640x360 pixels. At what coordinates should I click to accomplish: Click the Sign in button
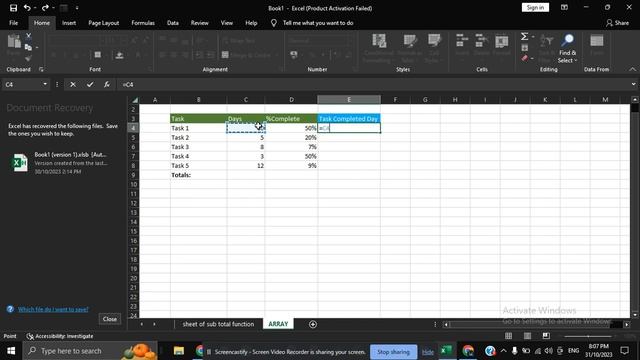pos(535,7)
